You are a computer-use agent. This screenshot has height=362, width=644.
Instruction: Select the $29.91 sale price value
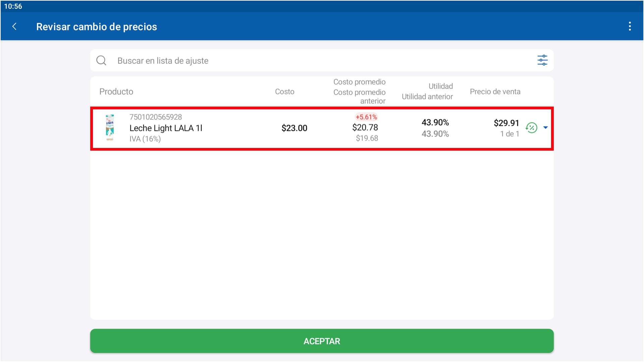[x=506, y=123]
